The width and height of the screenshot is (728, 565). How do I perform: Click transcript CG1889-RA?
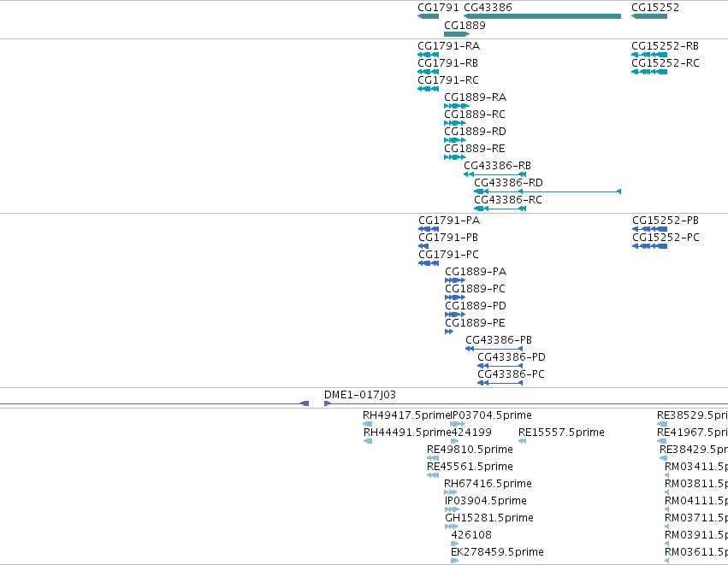tap(475, 97)
